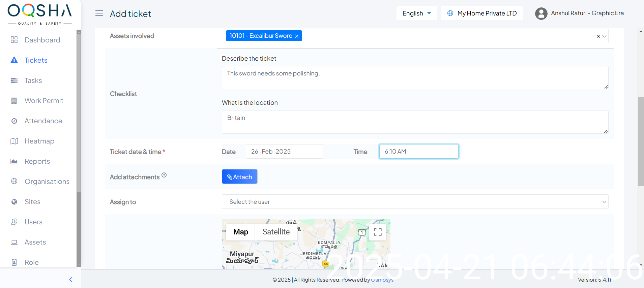Image resolution: width=644 pixels, height=288 pixels.
Task: Toggle the map fullscreen view icon
Action: pyautogui.click(x=378, y=232)
